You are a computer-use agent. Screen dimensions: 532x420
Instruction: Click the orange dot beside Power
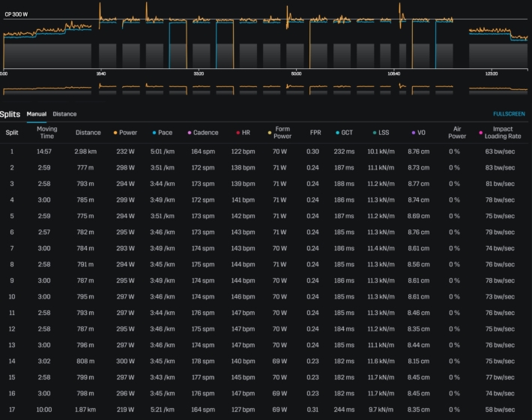click(x=115, y=133)
